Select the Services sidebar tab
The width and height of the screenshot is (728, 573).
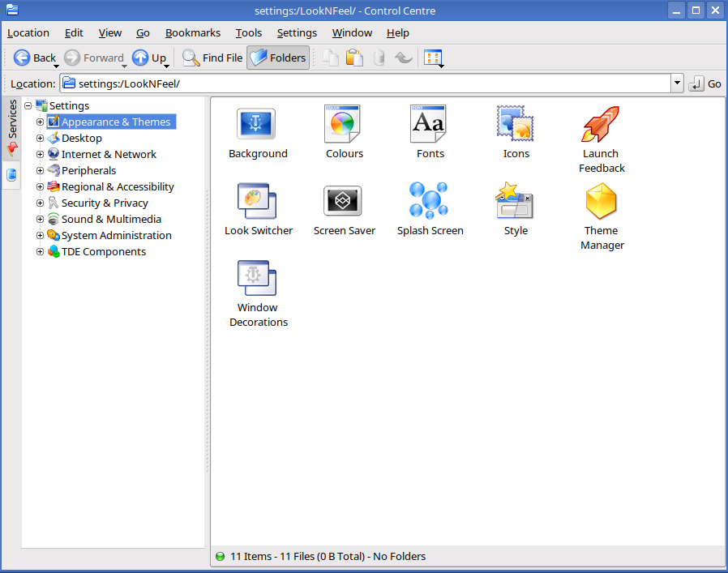12,119
